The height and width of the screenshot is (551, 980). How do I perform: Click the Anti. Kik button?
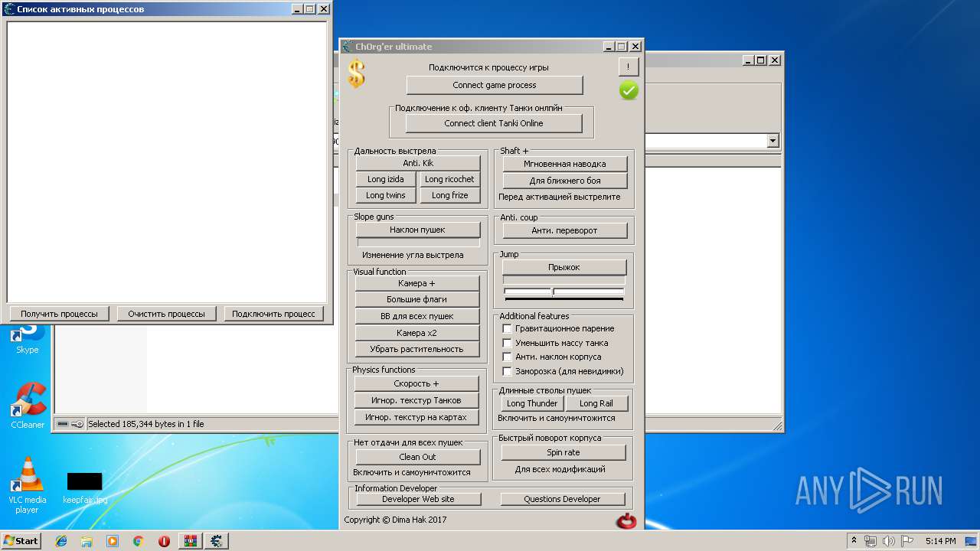coord(418,163)
